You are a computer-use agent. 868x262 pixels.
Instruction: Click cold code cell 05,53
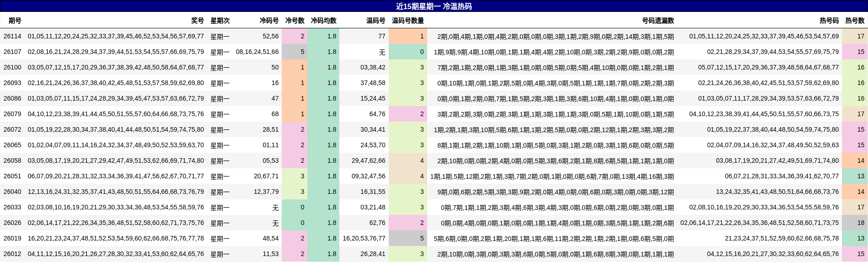coord(270,160)
